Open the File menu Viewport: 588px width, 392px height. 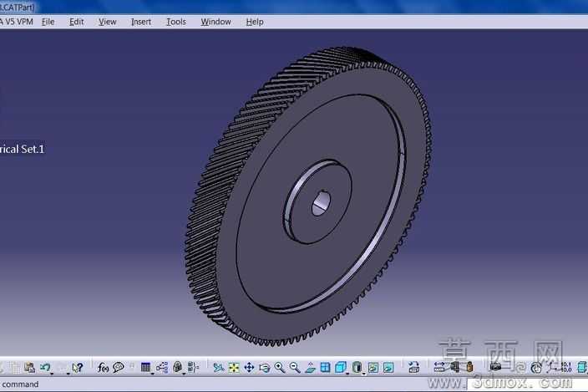(48, 22)
